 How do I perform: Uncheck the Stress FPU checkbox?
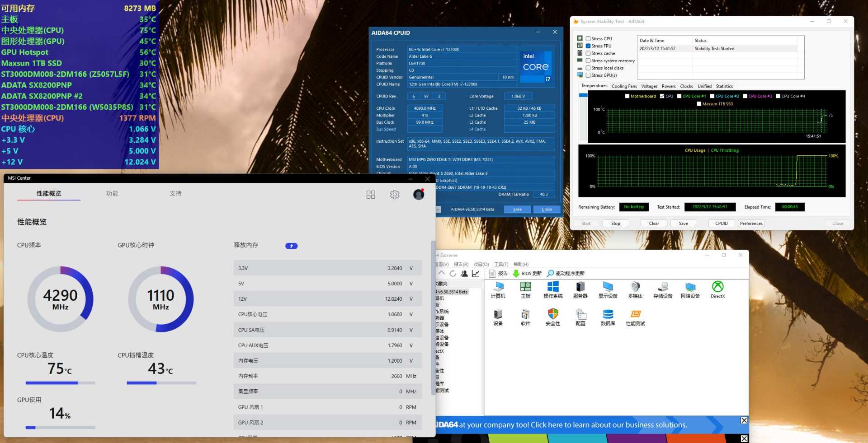point(588,46)
